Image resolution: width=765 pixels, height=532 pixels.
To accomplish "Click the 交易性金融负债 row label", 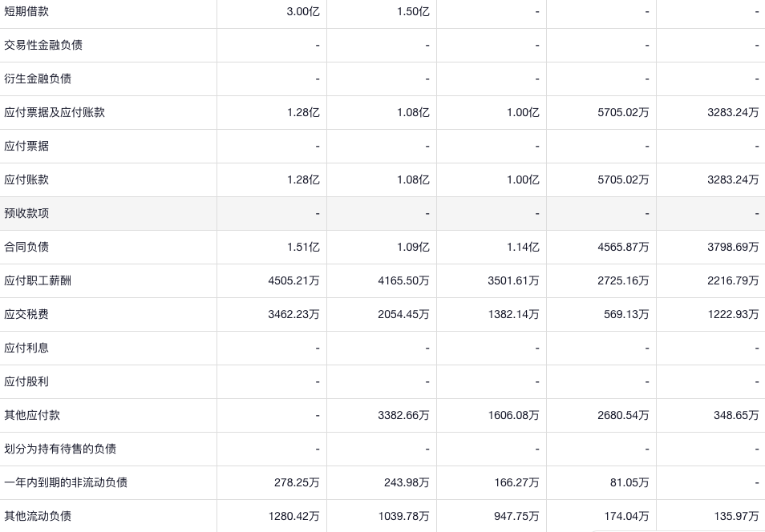I will coord(43,45).
